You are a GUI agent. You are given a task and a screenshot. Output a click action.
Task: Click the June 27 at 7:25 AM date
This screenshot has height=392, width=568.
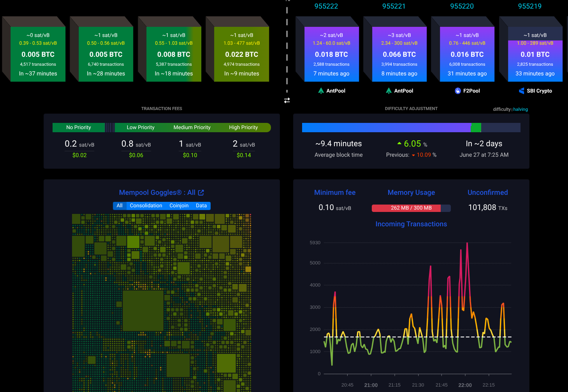pyautogui.click(x=484, y=155)
